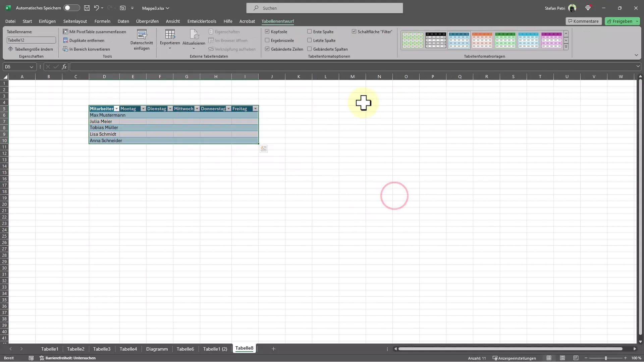Open the Mittwoch column filter dropdown

pyautogui.click(x=197, y=109)
